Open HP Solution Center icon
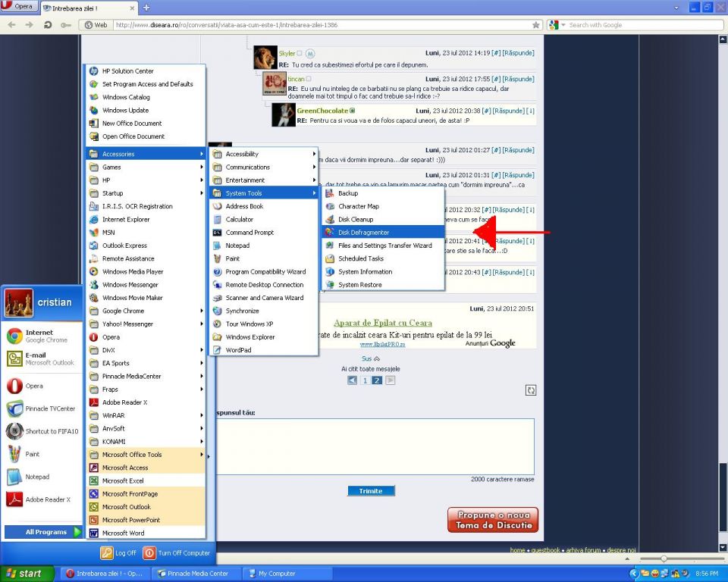This screenshot has width=728, height=582. coord(94,71)
